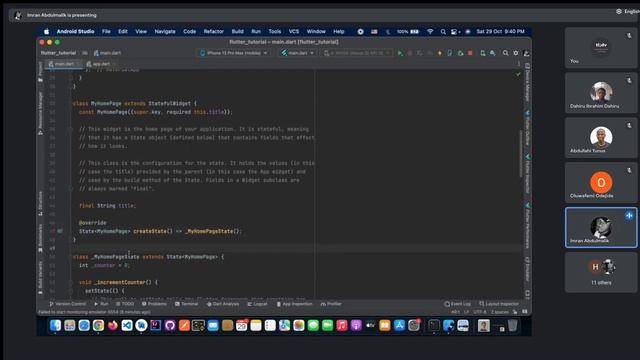Open the Window menu
The height and width of the screenshot is (360, 640).
click(316, 31)
